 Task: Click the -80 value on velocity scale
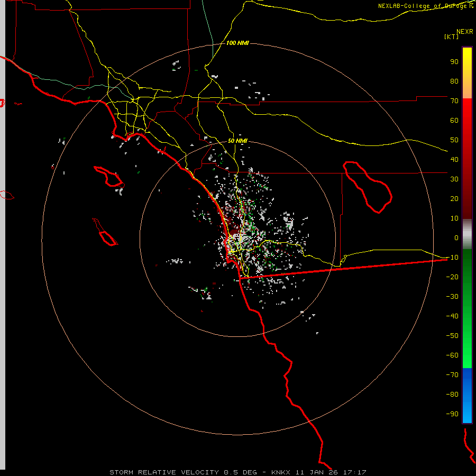452,395
